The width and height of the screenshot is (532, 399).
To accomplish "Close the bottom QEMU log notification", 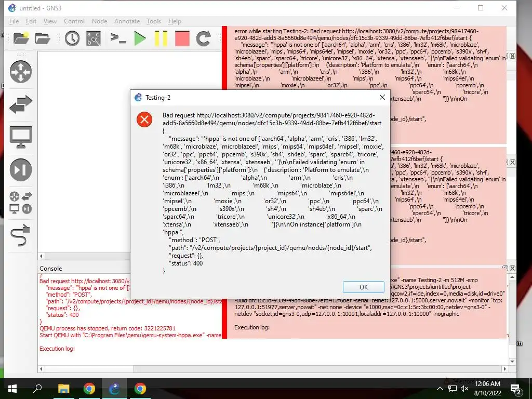I will [512, 268].
